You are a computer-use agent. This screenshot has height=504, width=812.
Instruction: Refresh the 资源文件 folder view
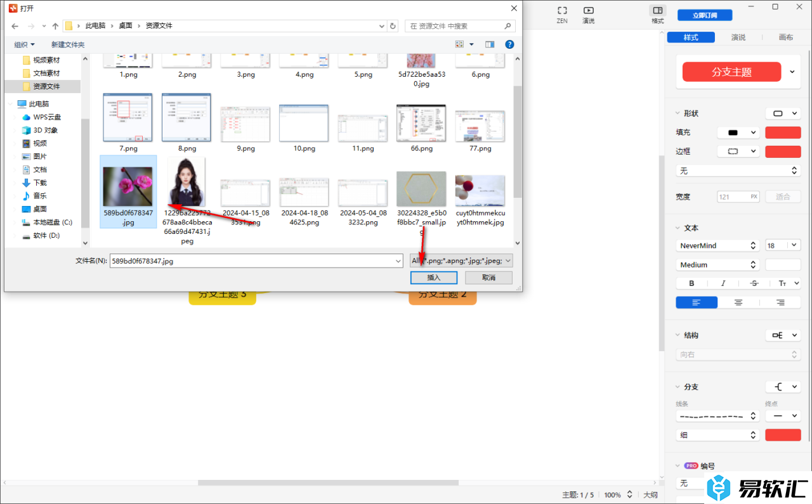tap(393, 26)
